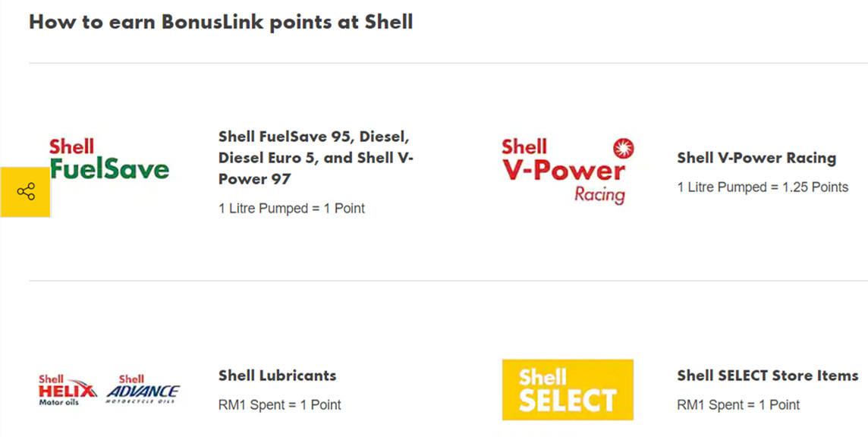Click the Shell FuelSave logo
The height and width of the screenshot is (437, 868).
(x=109, y=159)
